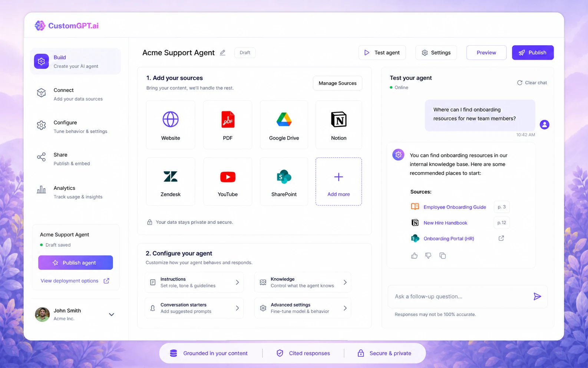This screenshot has height=368, width=588.
Task: Click the CustomGPT.ai brain logo
Action: click(40, 26)
